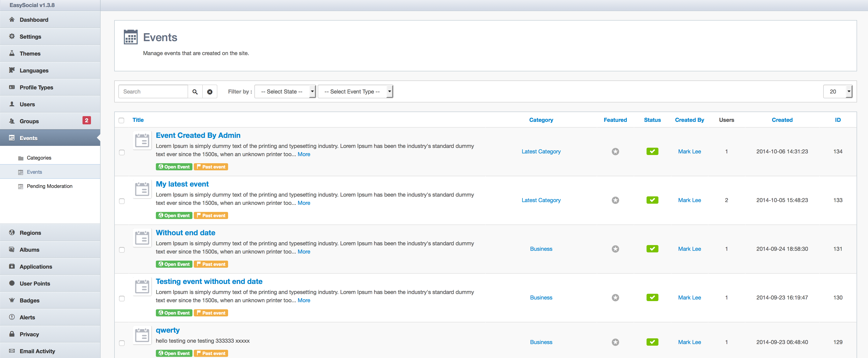
Task: Click the search magnifier icon button
Action: click(195, 92)
